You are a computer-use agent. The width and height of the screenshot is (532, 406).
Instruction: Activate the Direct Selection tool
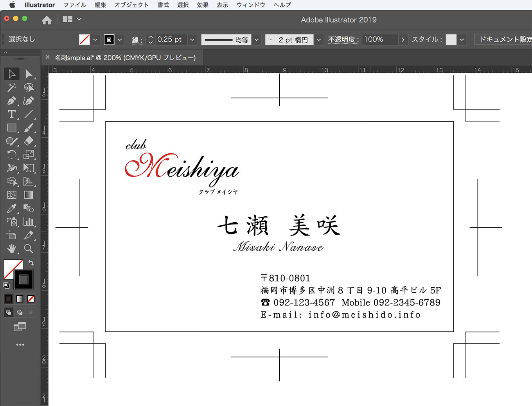pyautogui.click(x=29, y=74)
